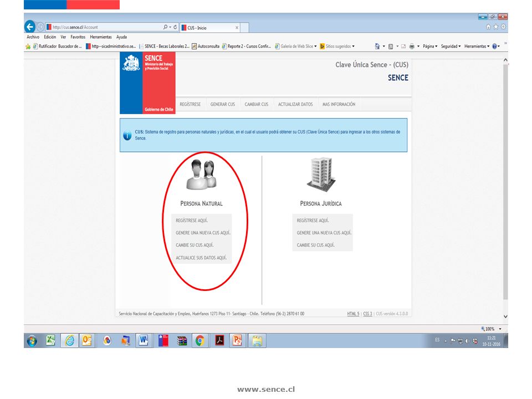Image resolution: width=532 pixels, height=399 pixels.
Task: Click Regístrese Aquí under Persona Natural
Action: [x=192, y=221]
